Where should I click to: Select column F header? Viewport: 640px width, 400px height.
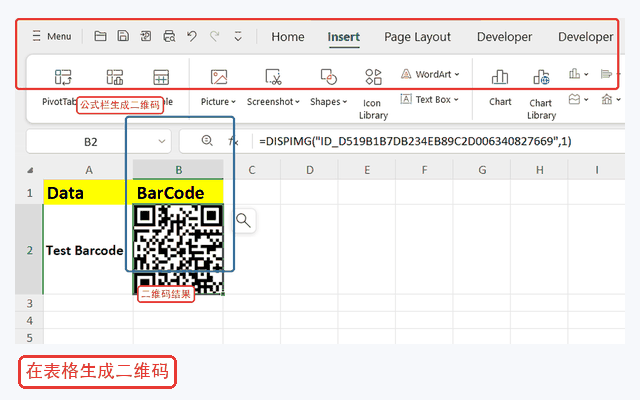424,170
